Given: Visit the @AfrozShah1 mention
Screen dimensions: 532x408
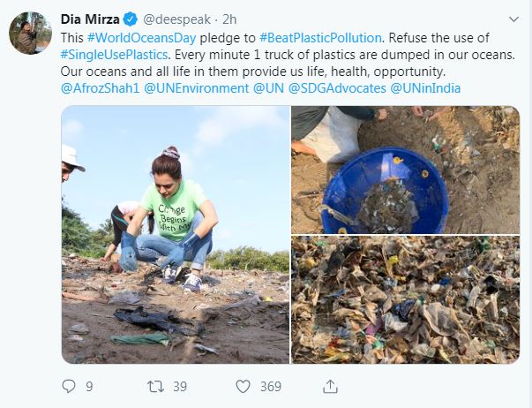Looking at the screenshot, I should [101, 87].
